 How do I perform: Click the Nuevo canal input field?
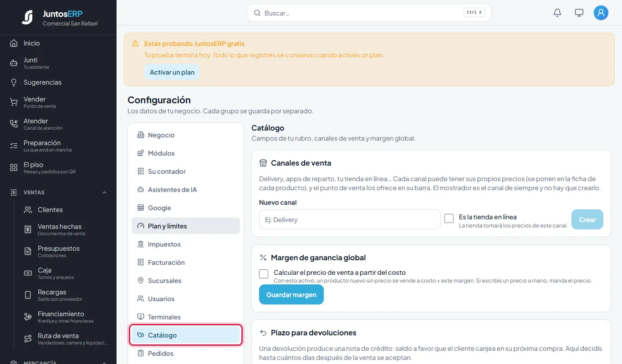[350, 219]
